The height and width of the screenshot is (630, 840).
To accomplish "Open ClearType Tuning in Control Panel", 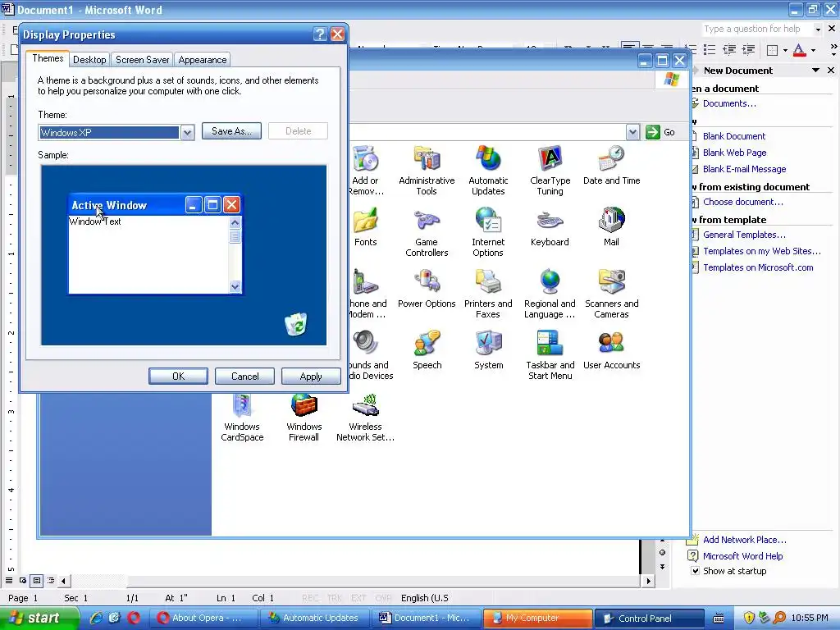I will [550, 171].
